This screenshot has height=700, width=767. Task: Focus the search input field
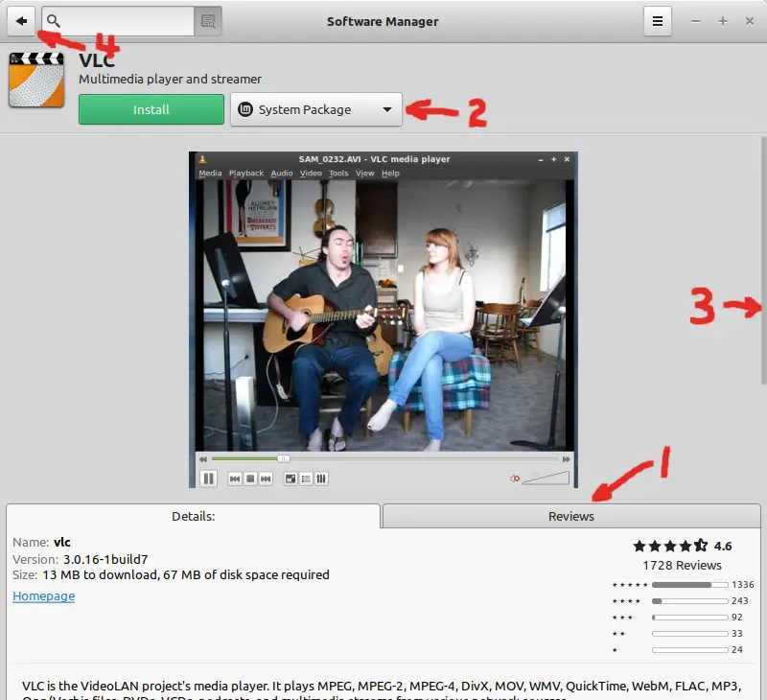[x=118, y=21]
